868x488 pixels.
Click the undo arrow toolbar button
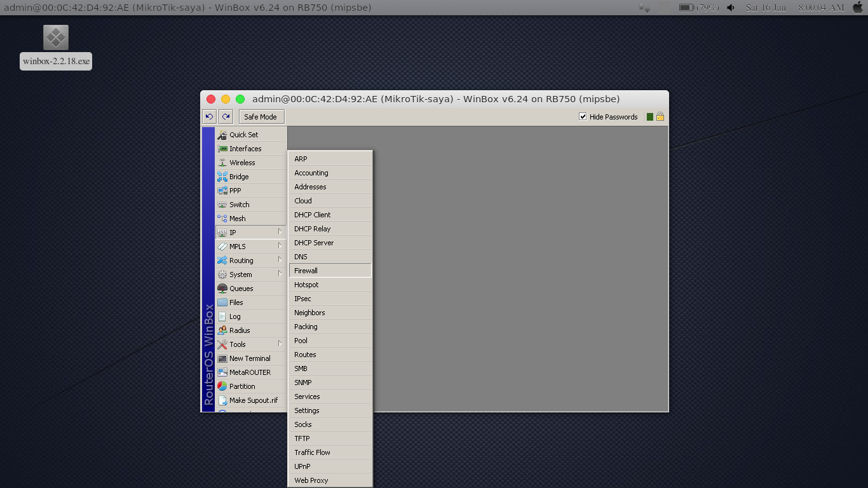209,117
